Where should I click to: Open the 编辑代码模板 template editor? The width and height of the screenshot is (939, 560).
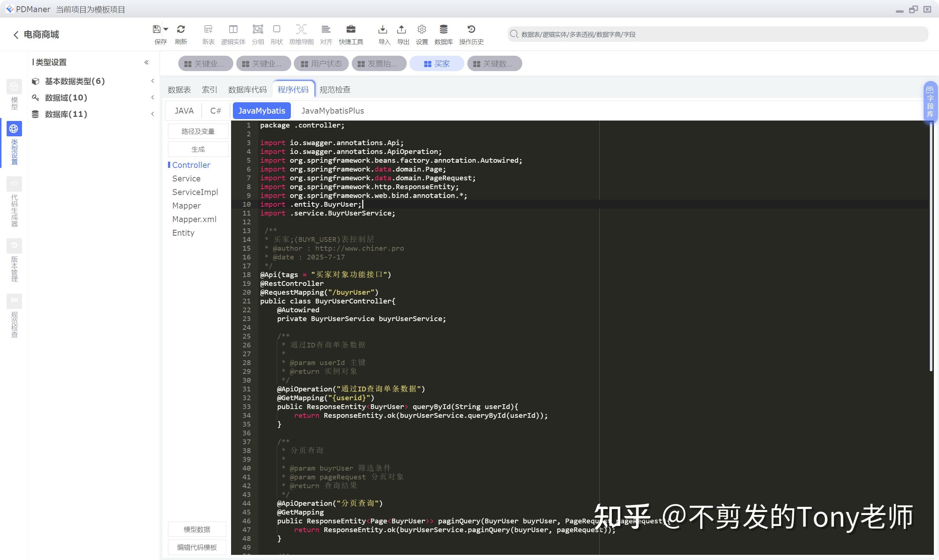tap(197, 547)
